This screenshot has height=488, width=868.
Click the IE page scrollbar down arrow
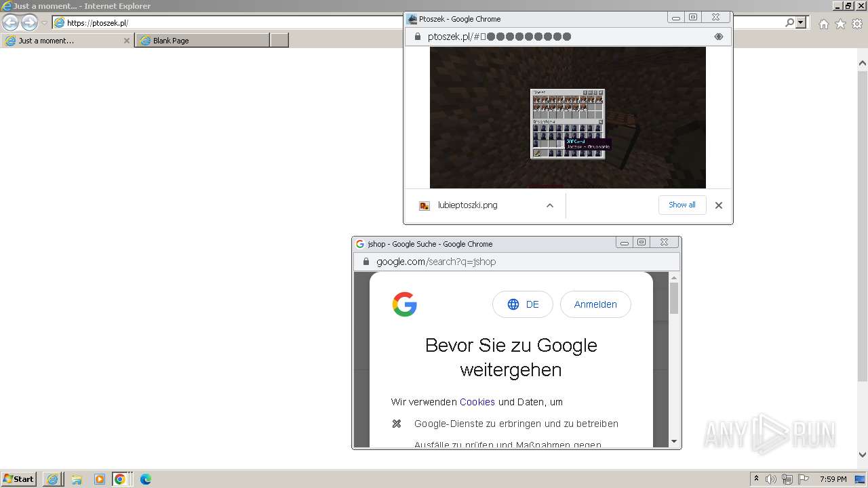pyautogui.click(x=863, y=455)
